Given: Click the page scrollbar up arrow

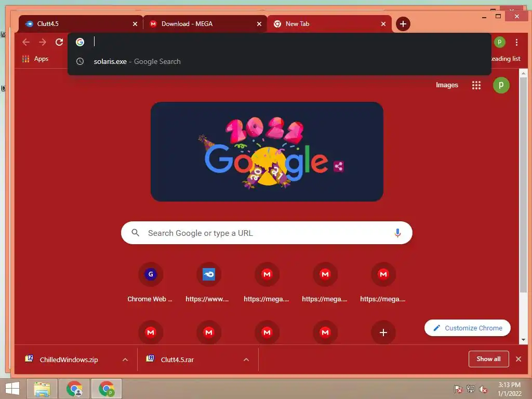Looking at the screenshot, I should pyautogui.click(x=524, y=73).
